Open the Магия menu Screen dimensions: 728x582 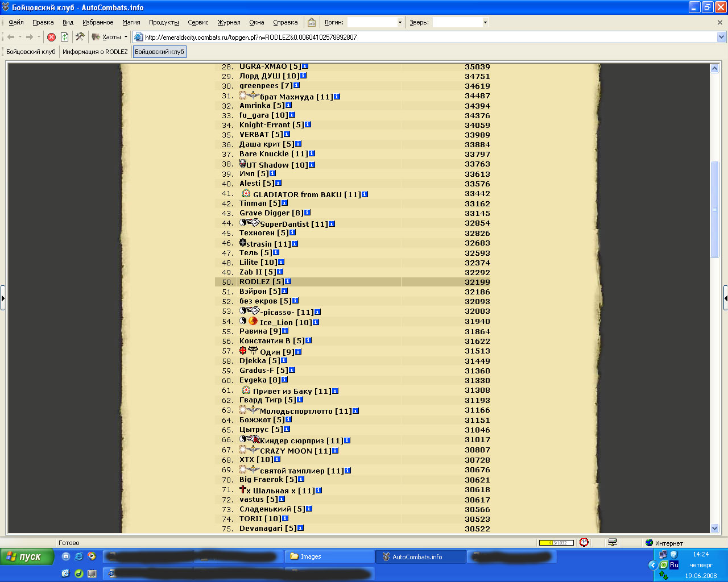coord(131,22)
